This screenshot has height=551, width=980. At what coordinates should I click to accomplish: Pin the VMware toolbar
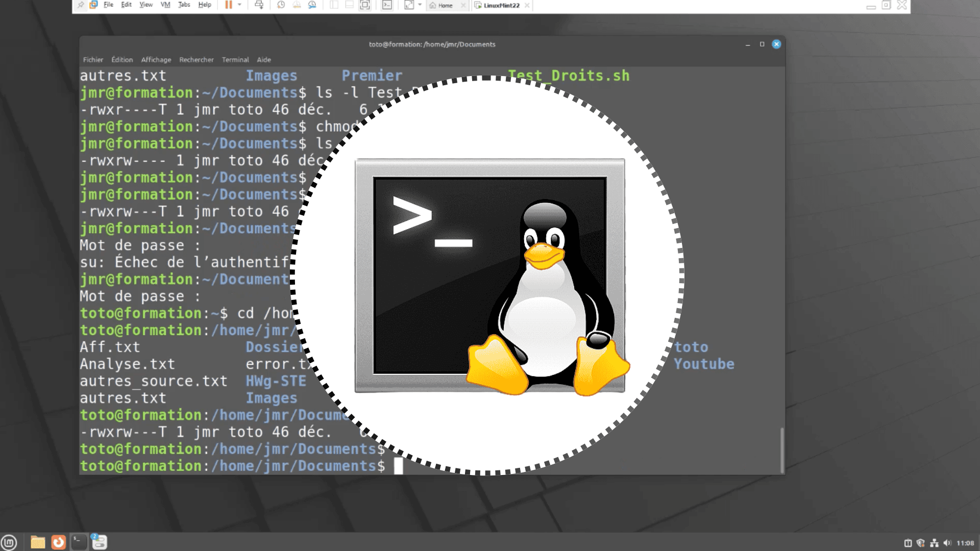[81, 5]
